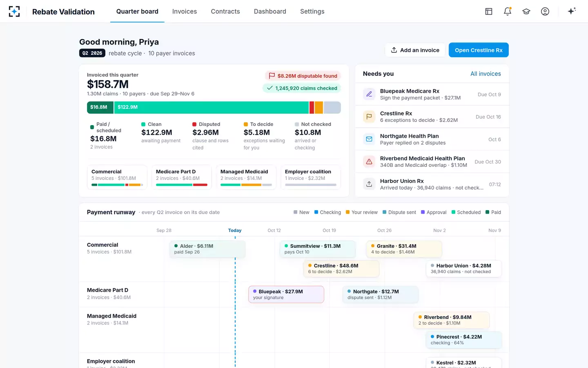Open the layout panel icon in header

pos(489,11)
